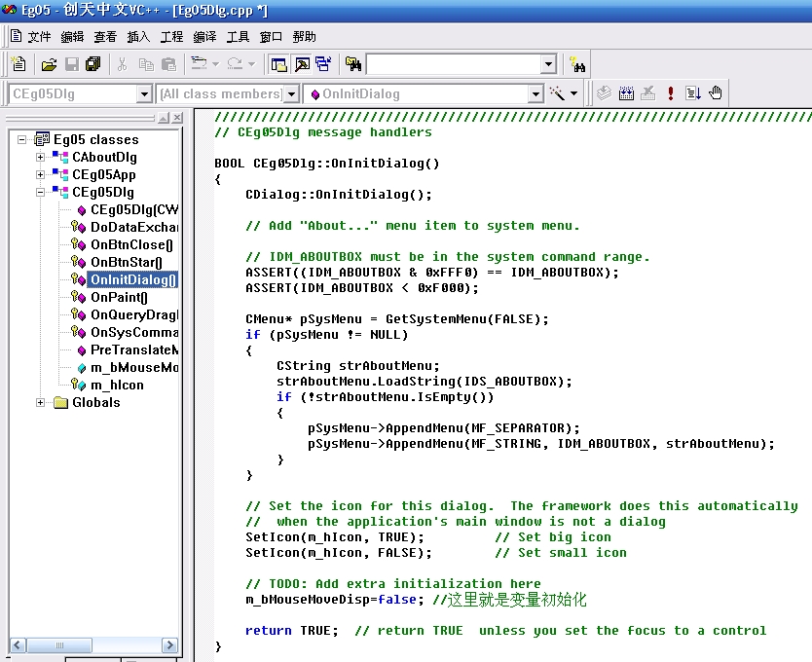Click the Save floppy disk icon
812x662 pixels.
click(x=71, y=64)
